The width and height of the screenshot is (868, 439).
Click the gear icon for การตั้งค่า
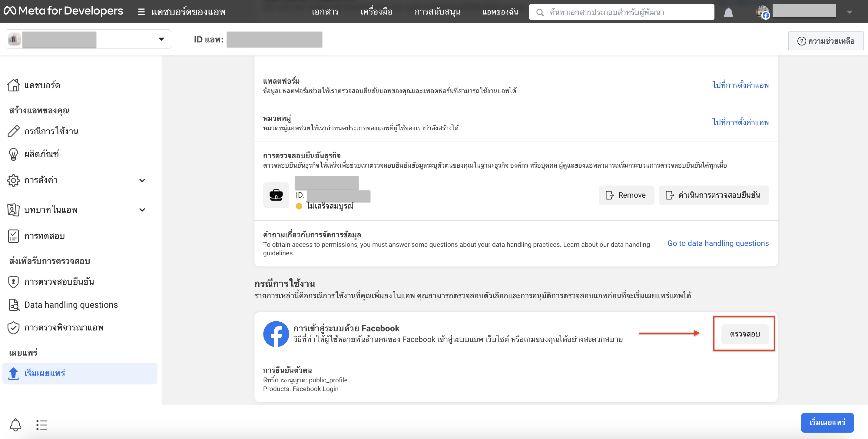click(x=14, y=180)
